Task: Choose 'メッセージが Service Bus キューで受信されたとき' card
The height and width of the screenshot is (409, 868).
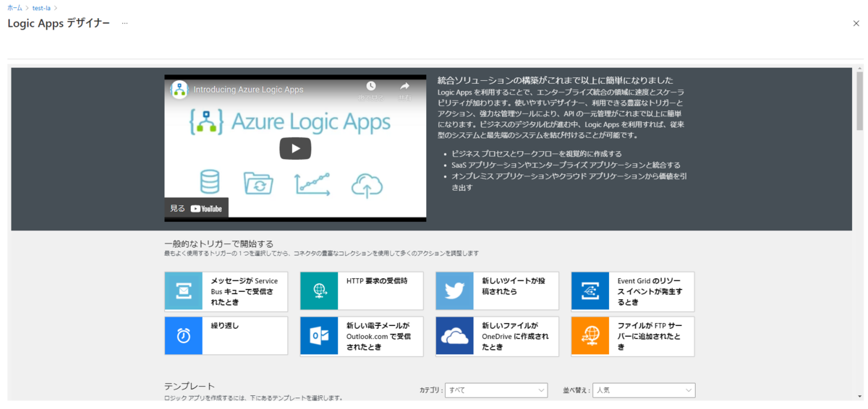Action: click(x=226, y=290)
